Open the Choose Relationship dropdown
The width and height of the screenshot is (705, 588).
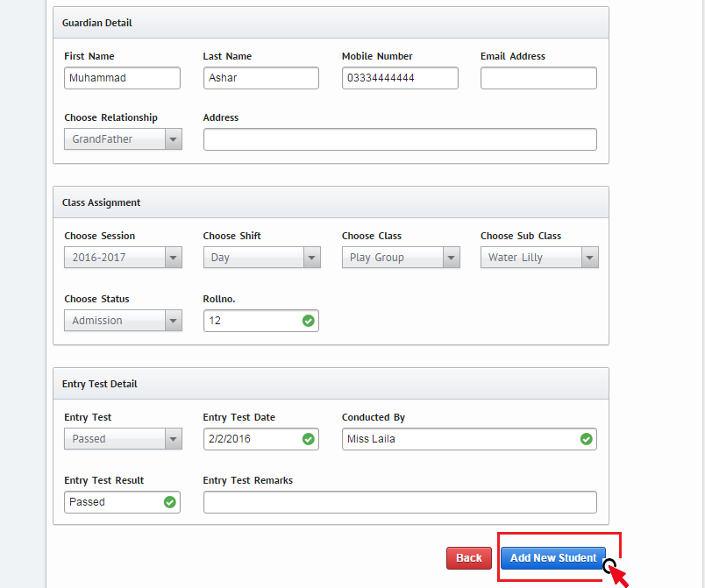click(123, 139)
